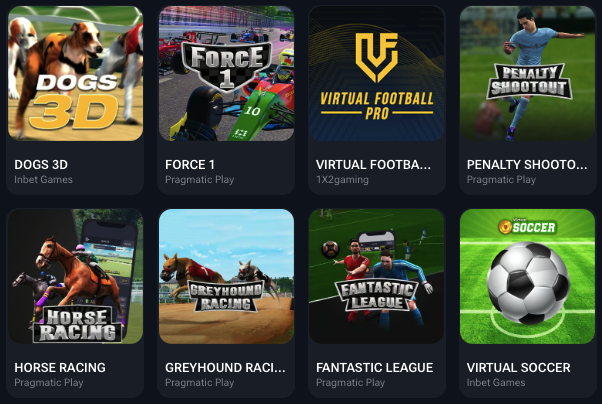602x404 pixels.
Task: Click the truncated PENALTY SHOOTO... title
Action: [527, 165]
